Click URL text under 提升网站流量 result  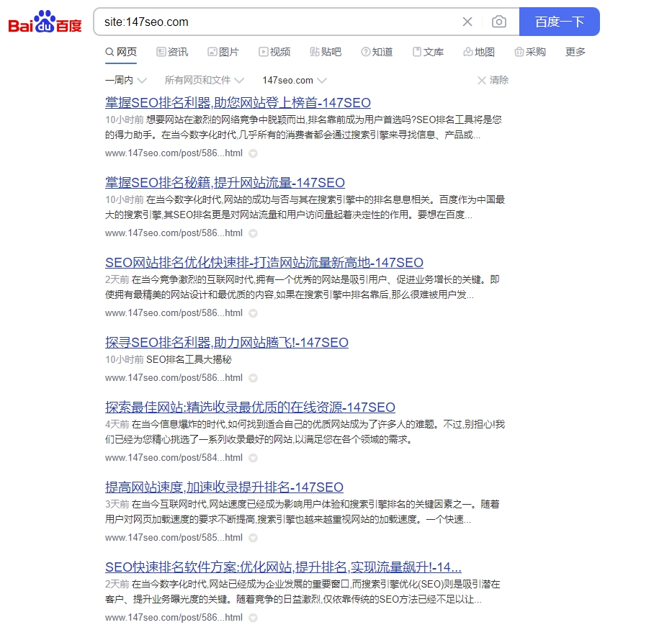[174, 233]
